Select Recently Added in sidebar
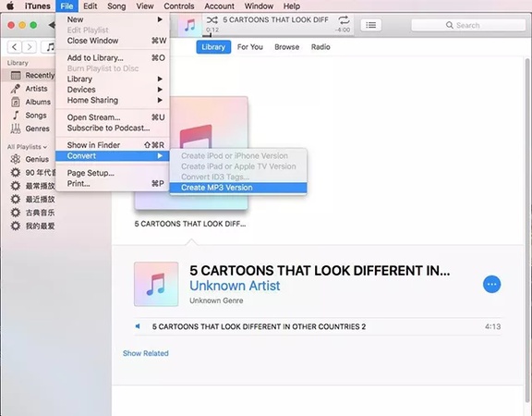Viewport: 532px width, 416px height. pos(29,75)
